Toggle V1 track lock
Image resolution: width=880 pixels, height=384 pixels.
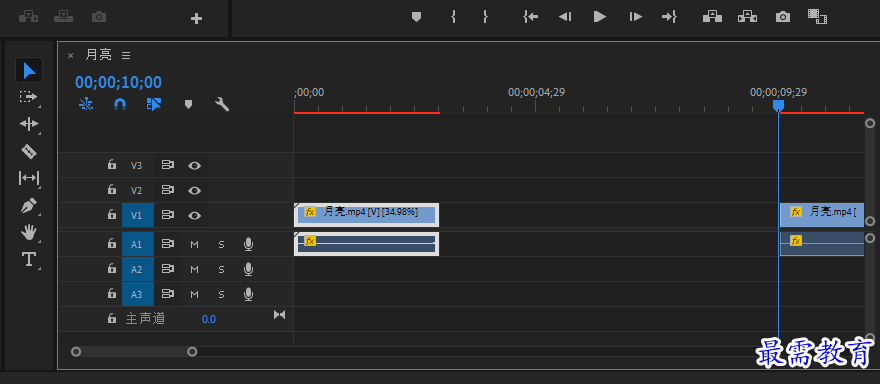point(112,214)
